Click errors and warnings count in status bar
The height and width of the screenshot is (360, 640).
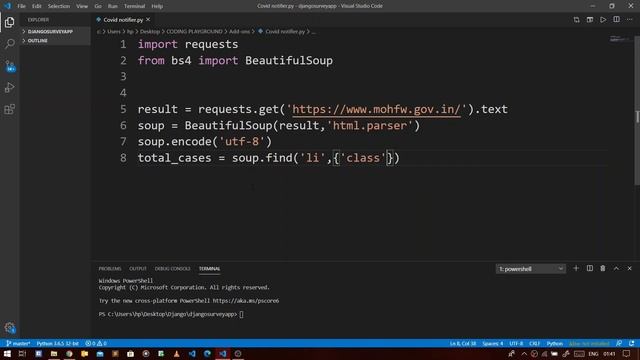[96, 343]
